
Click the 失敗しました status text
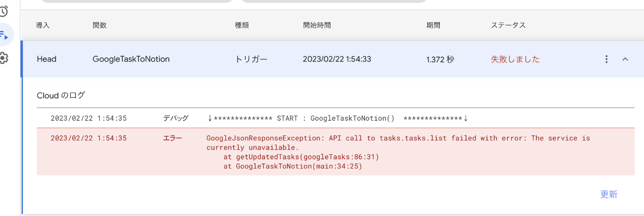point(515,59)
